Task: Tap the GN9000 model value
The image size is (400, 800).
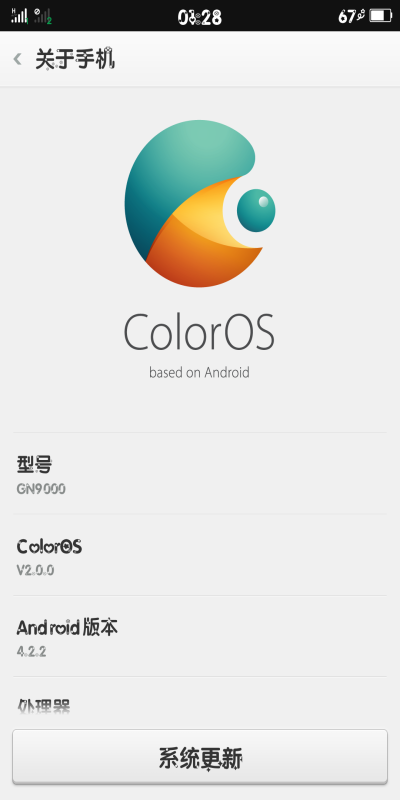Action: tap(41, 489)
